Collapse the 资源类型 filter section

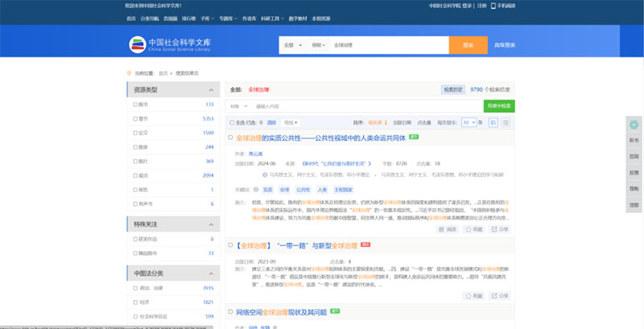(x=212, y=90)
